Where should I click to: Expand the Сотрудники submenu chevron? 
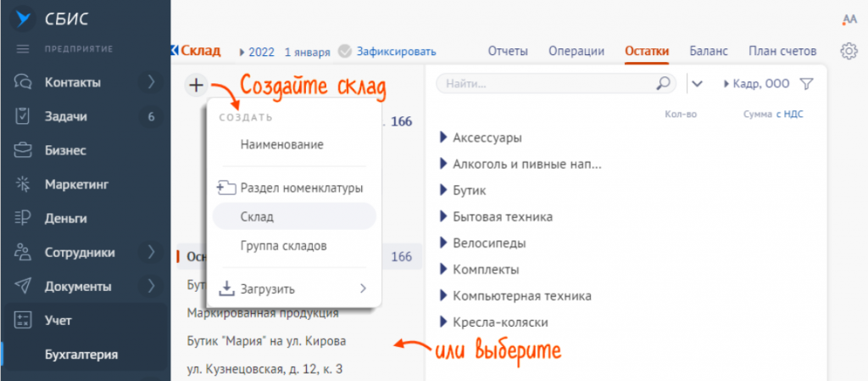[151, 253]
